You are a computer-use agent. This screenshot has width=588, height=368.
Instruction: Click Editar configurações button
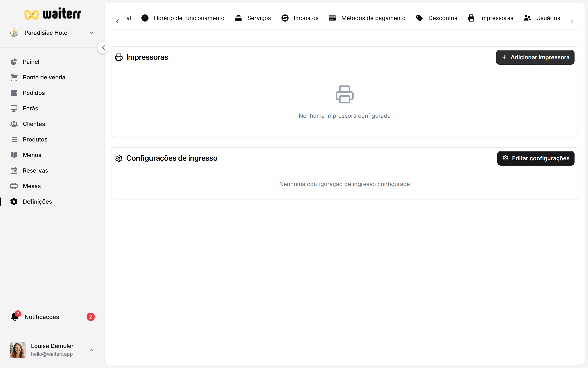(x=536, y=158)
